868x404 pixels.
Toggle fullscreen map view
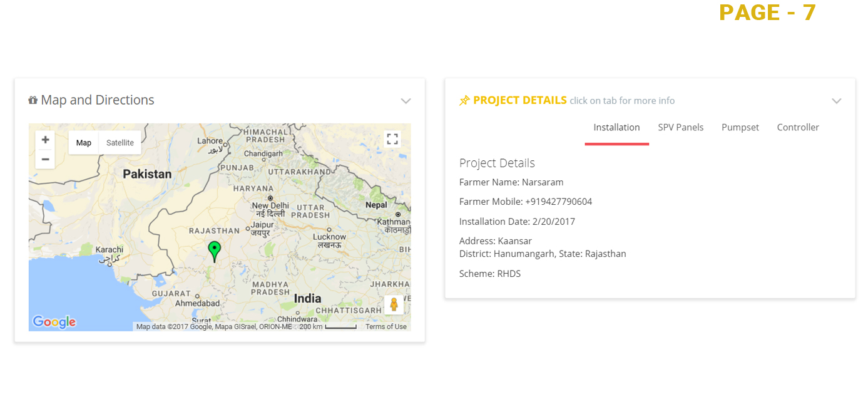[392, 139]
